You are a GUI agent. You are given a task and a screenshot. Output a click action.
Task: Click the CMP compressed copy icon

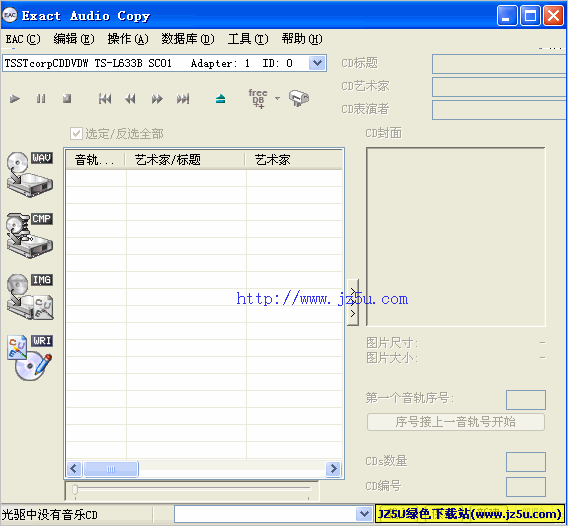30,235
